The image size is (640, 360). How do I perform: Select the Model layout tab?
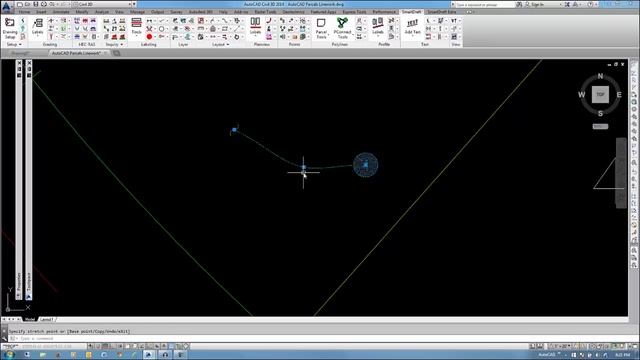(x=30, y=319)
